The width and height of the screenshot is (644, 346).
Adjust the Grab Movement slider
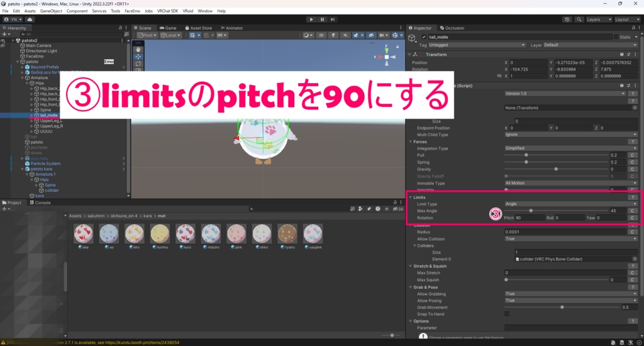point(562,308)
